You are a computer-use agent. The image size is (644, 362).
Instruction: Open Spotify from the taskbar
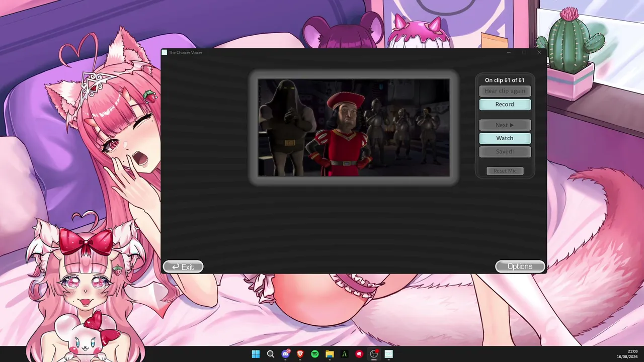click(315, 354)
